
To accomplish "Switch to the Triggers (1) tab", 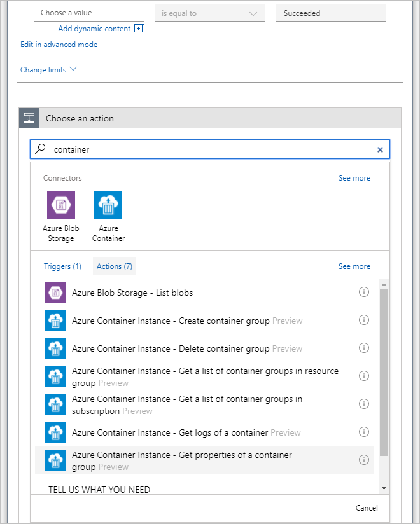I will [62, 266].
